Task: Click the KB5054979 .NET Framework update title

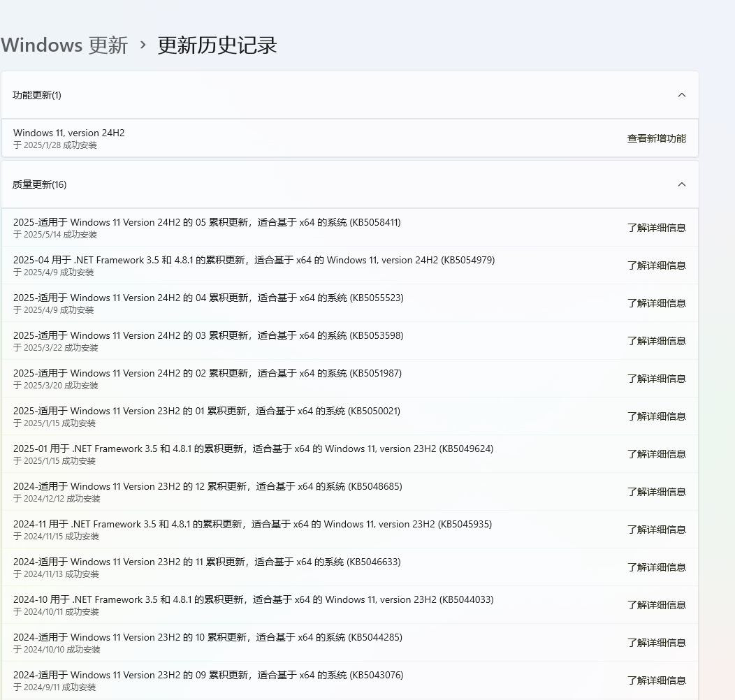Action: [254, 260]
